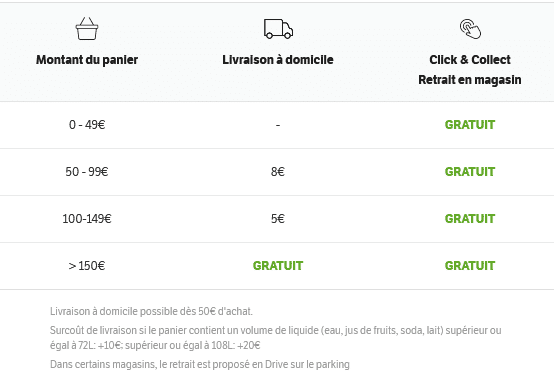The height and width of the screenshot is (381, 554).
Task: Click the dash in the 0 - 49€ row
Action: click(278, 125)
